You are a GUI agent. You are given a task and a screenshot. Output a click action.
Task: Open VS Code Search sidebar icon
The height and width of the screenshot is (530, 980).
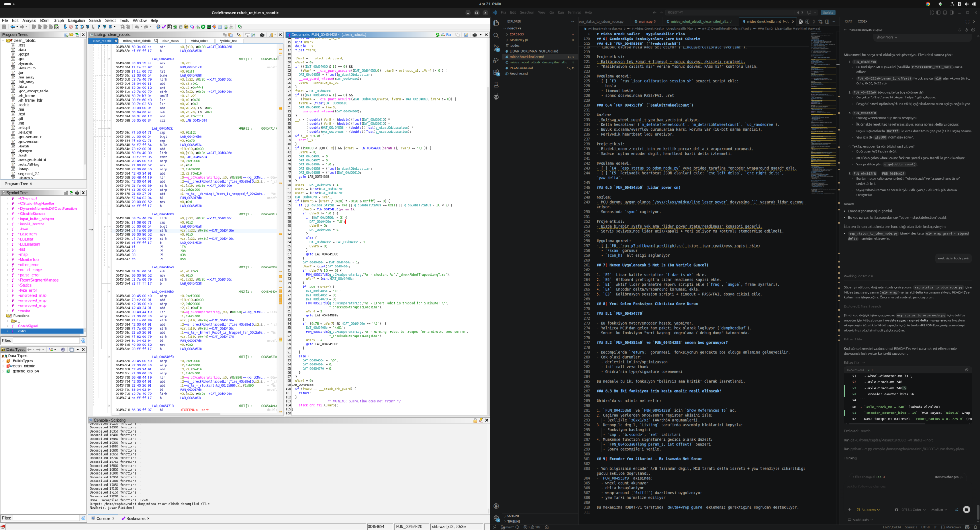coord(496,35)
